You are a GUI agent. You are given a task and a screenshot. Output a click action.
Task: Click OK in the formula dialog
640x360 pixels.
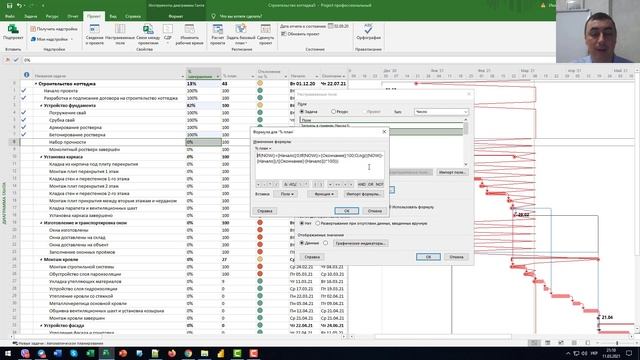point(347,211)
